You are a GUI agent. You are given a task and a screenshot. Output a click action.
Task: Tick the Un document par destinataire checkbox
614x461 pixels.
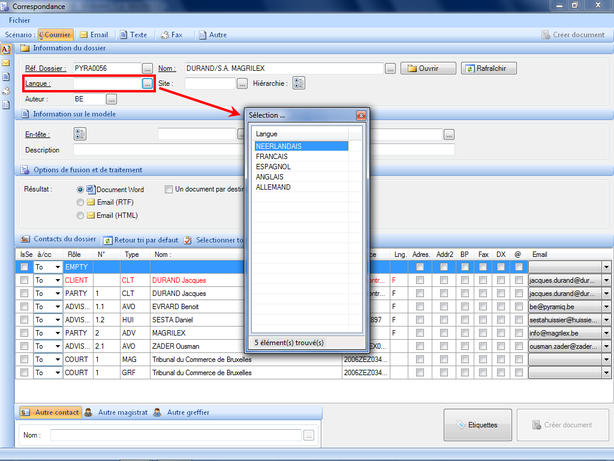pyautogui.click(x=168, y=188)
